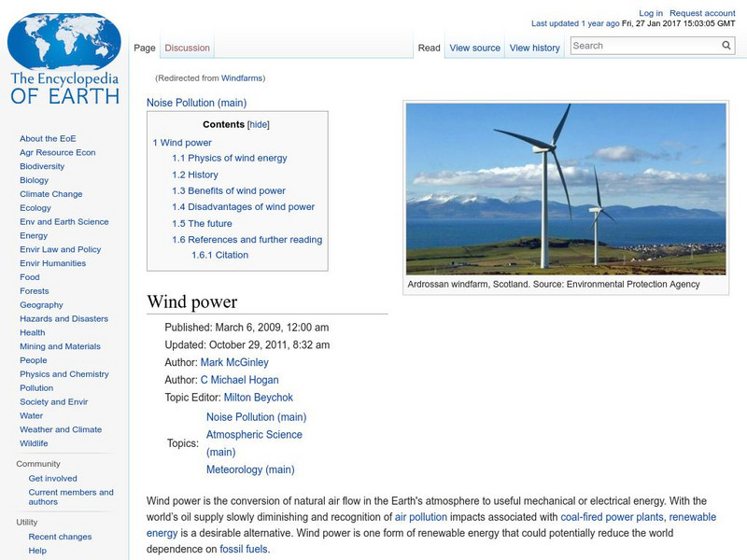The image size is (747, 560).
Task: Open author Mark McGinley's page
Action: (234, 362)
